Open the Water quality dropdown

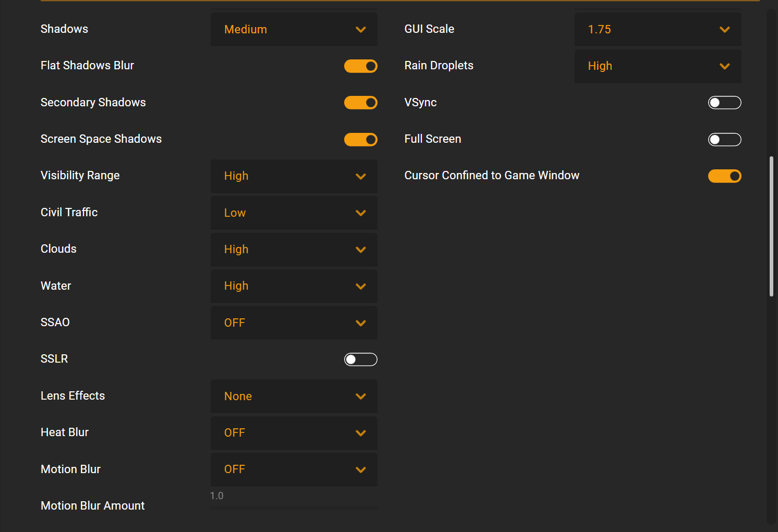[294, 286]
